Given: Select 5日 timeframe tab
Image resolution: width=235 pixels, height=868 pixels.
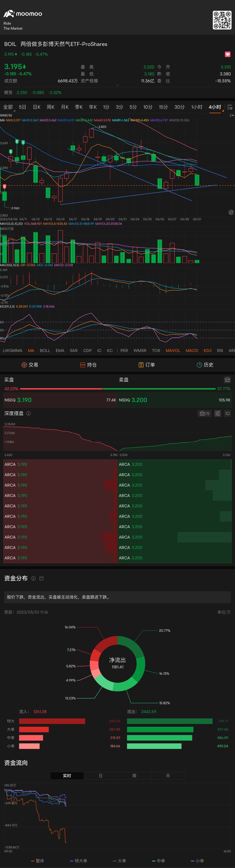Looking at the screenshot, I should pyautogui.click(x=23, y=107).
